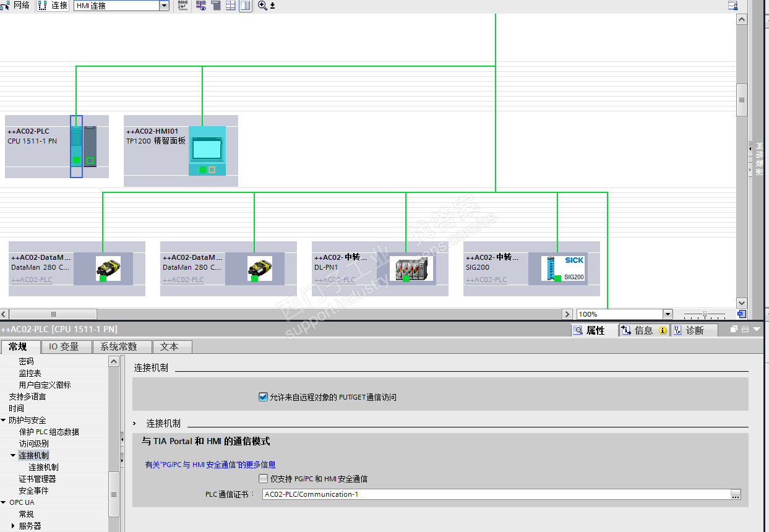The height and width of the screenshot is (532, 769).
Task: Click the overview navigation icon by zoom slider
Action: coord(741,314)
